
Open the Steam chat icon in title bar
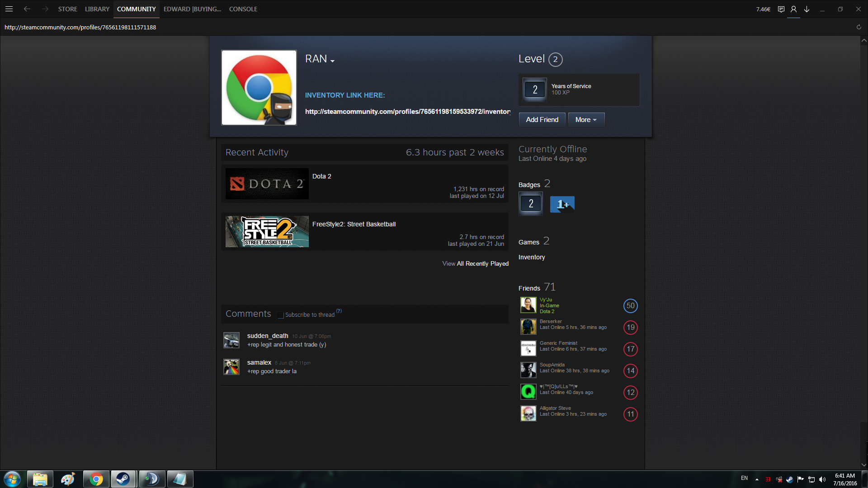[781, 9]
